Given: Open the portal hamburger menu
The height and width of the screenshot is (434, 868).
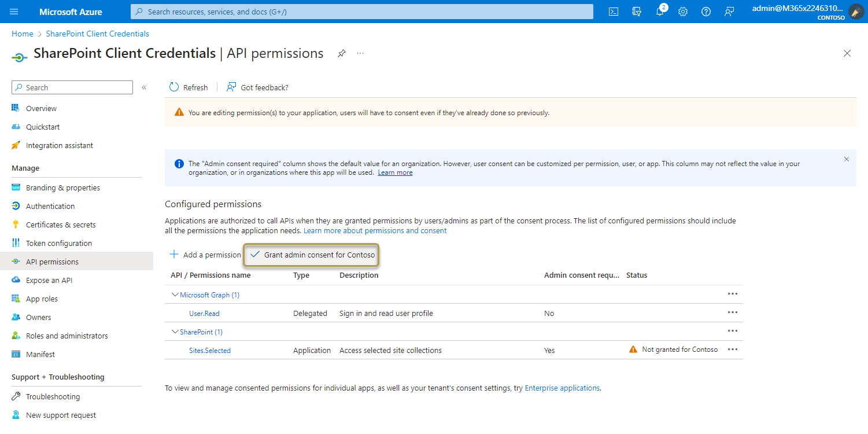Looking at the screenshot, I should [13, 11].
